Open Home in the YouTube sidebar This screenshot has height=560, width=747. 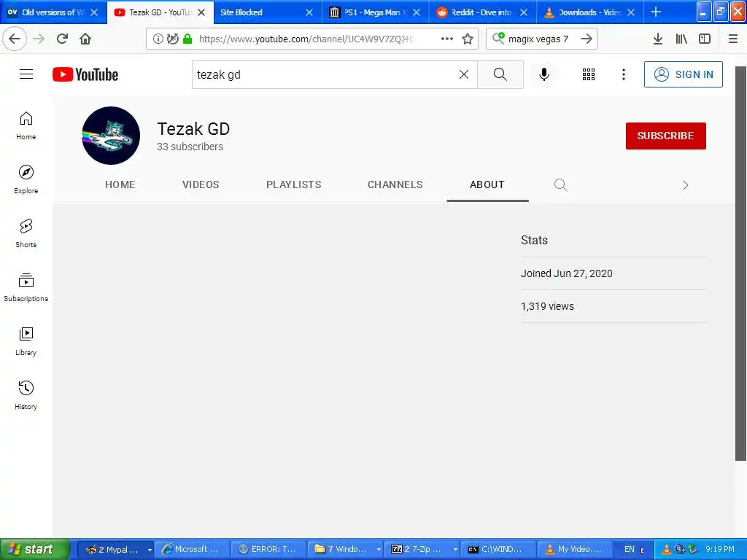pyautogui.click(x=26, y=125)
